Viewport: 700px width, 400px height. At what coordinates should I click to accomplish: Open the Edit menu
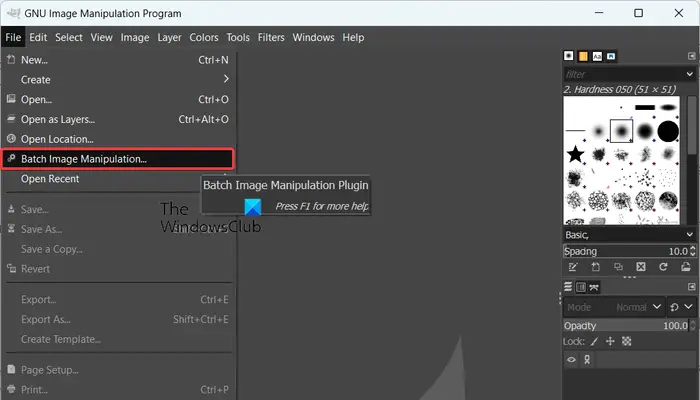point(38,38)
